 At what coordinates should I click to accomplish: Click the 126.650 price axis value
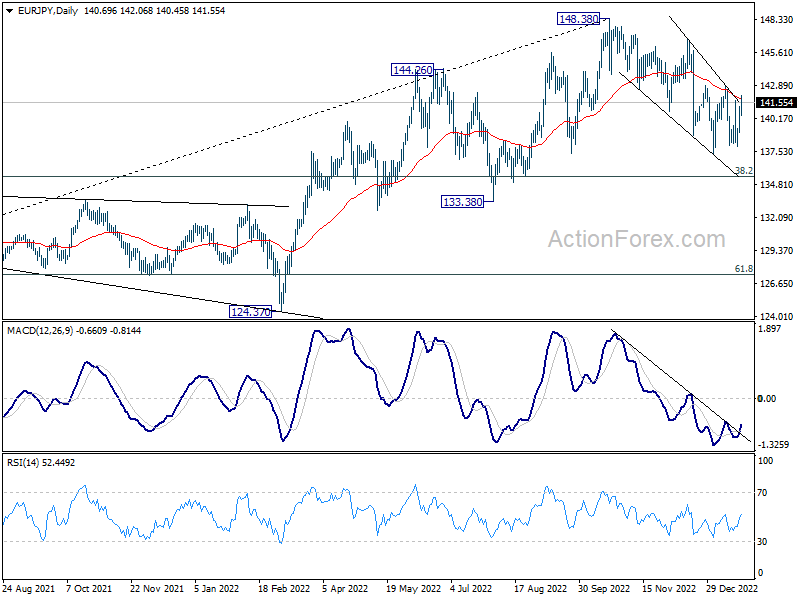(777, 283)
